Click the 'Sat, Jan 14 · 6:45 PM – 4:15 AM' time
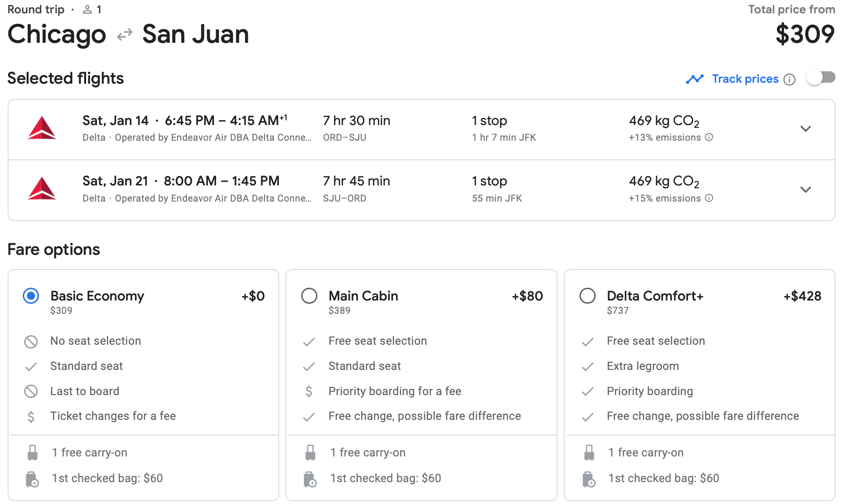 [x=185, y=120]
